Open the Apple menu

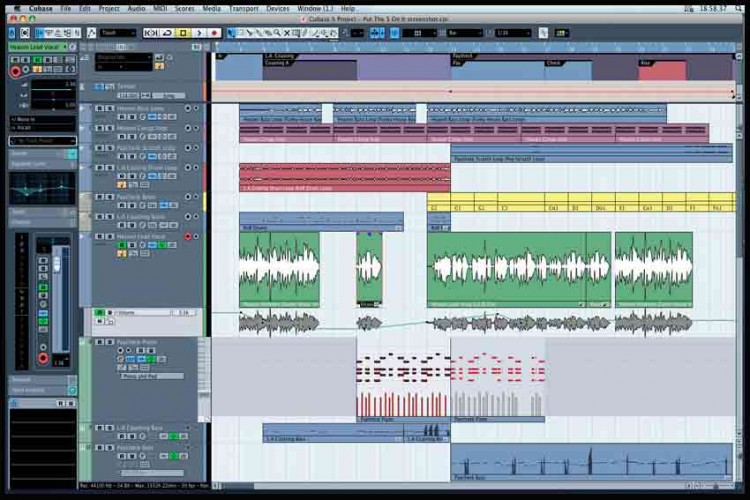17,9
